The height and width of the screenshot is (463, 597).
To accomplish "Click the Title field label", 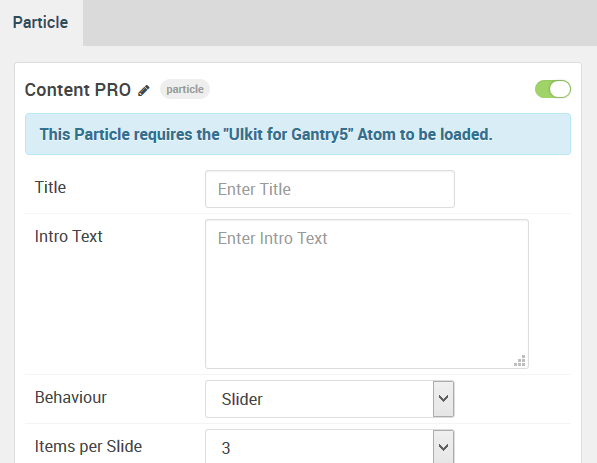I will (50, 187).
